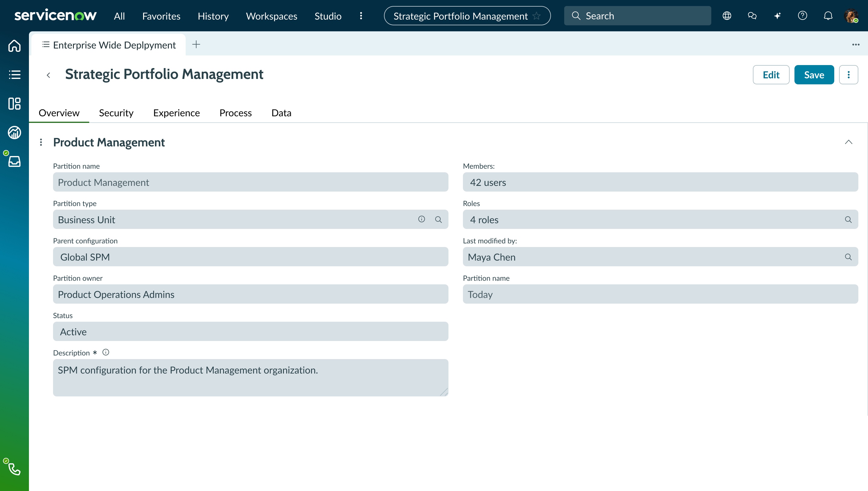Click the Save button
This screenshot has height=491, width=868.
pos(814,74)
